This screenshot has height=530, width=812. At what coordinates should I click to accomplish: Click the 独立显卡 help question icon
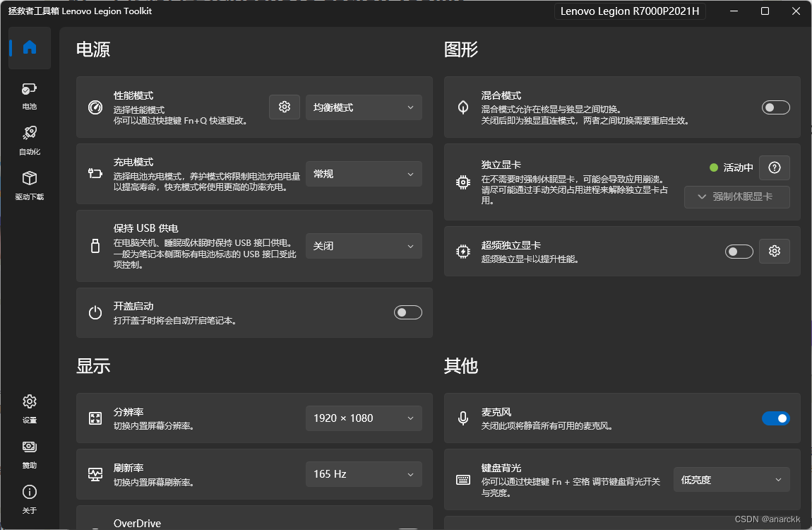(x=774, y=167)
